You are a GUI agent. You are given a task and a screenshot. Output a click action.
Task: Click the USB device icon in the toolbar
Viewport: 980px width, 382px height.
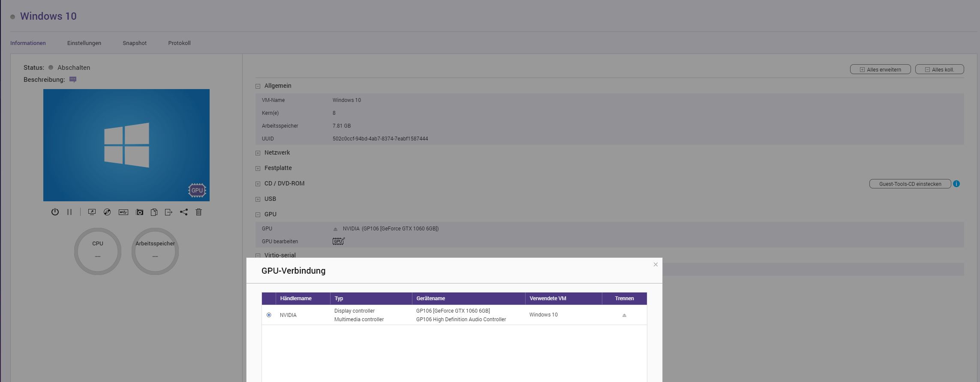[x=123, y=212]
